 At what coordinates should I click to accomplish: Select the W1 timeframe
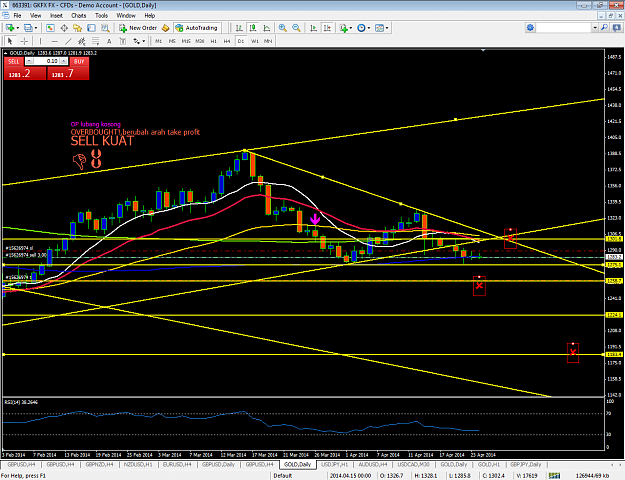point(255,41)
